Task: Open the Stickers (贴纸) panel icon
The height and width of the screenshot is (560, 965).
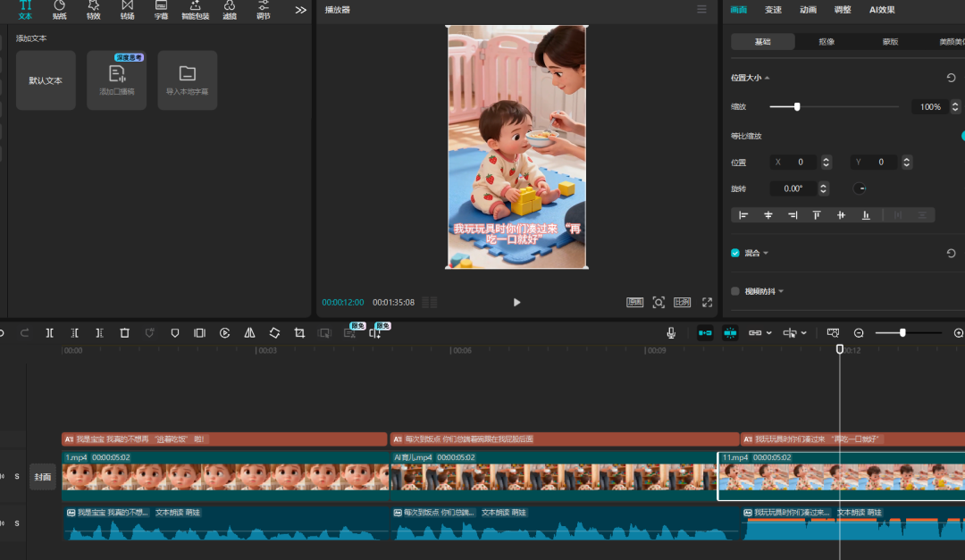Action: [59, 10]
